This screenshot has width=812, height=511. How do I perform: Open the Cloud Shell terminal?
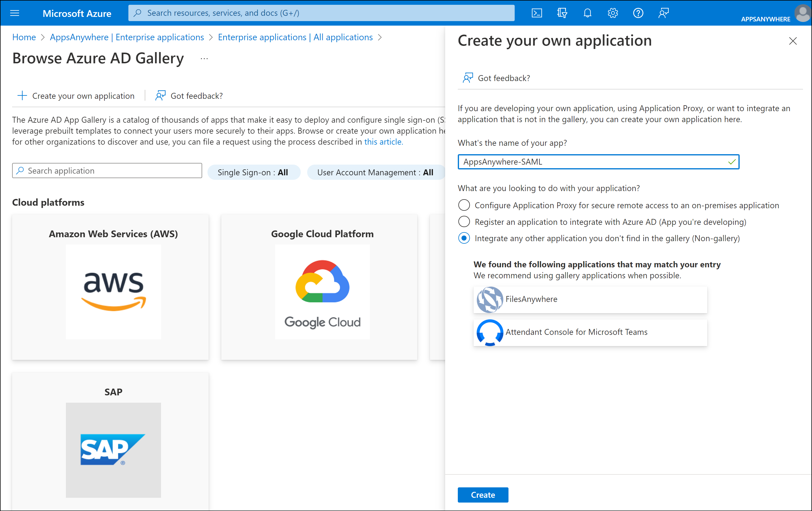point(537,13)
